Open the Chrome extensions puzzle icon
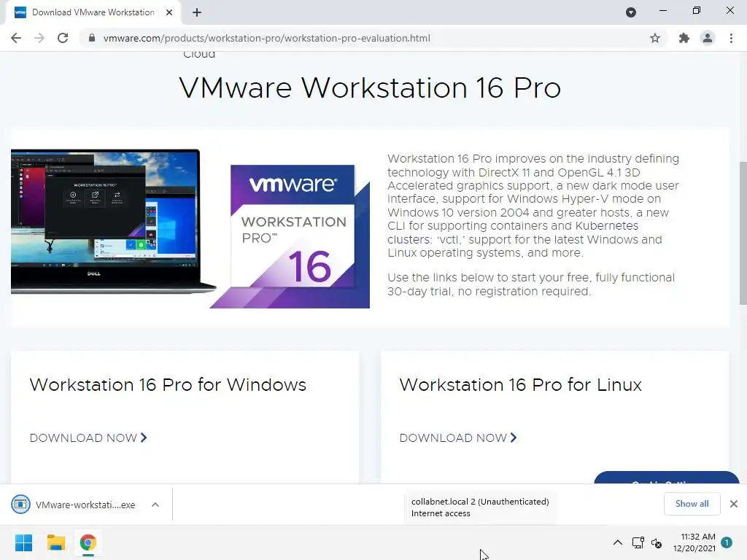Viewport: 747px width, 560px height. 684,38
